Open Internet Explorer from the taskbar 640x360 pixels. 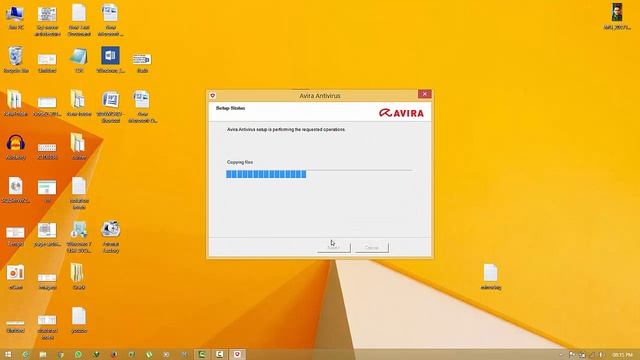[26, 354]
